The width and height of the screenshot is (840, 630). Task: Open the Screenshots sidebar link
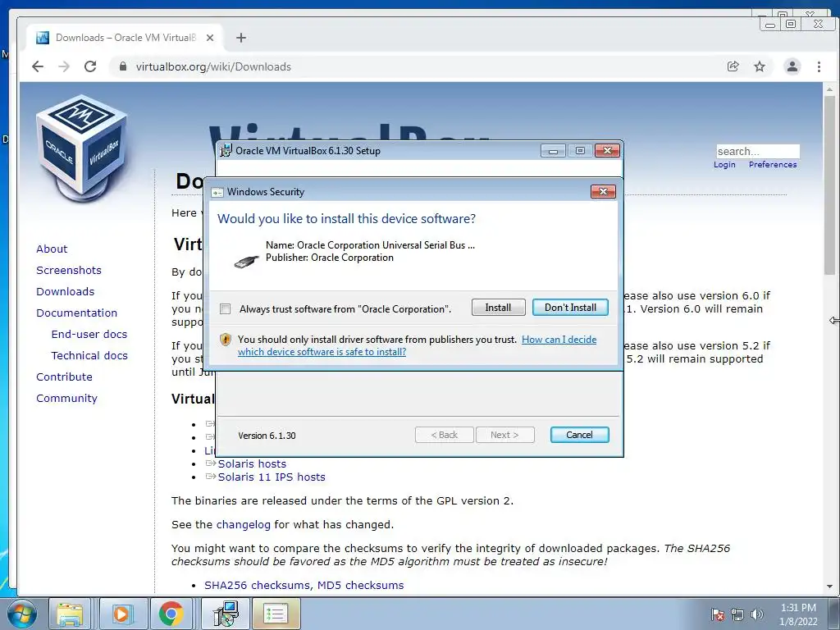[69, 270]
